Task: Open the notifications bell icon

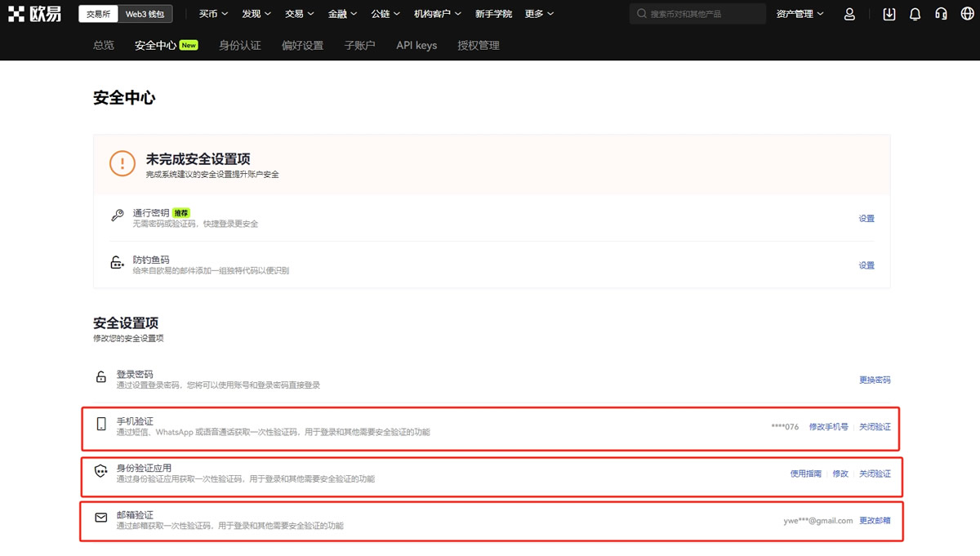Action: tap(915, 13)
